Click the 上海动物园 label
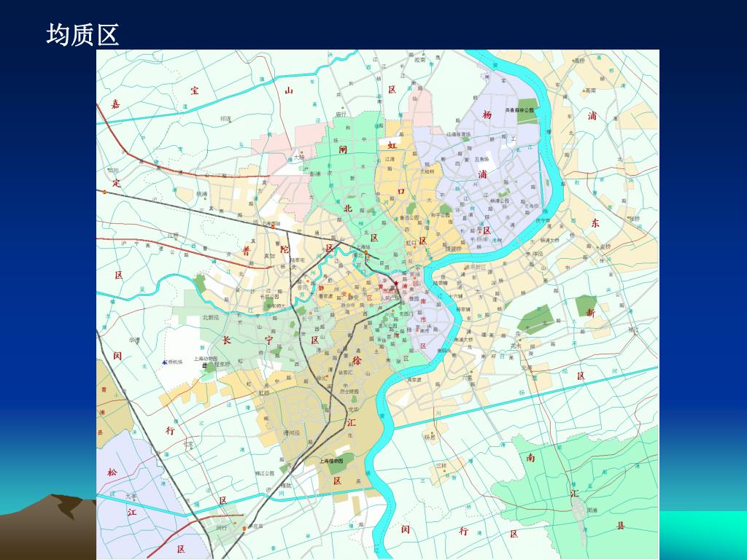747x560 pixels. [206, 359]
